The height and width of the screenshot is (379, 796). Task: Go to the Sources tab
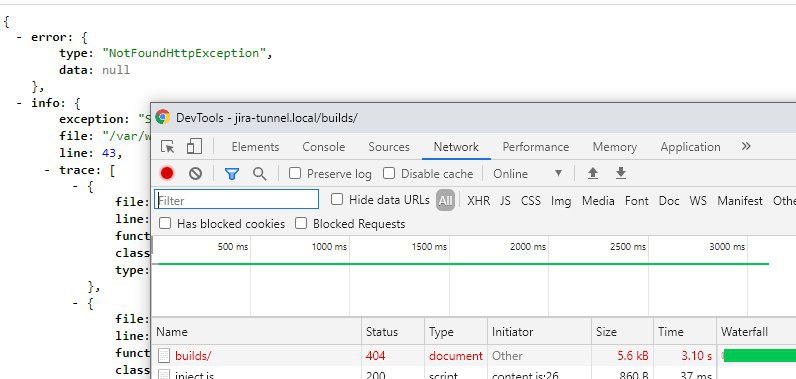point(389,147)
